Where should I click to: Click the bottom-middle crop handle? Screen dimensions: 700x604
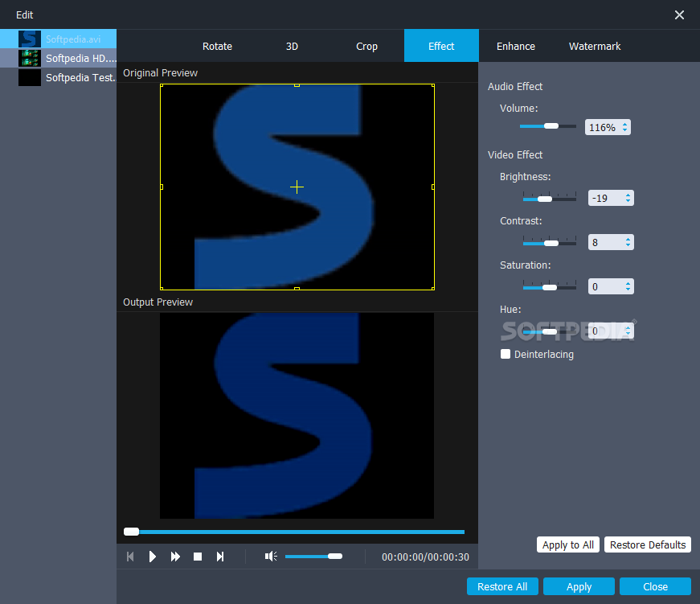coord(297,289)
